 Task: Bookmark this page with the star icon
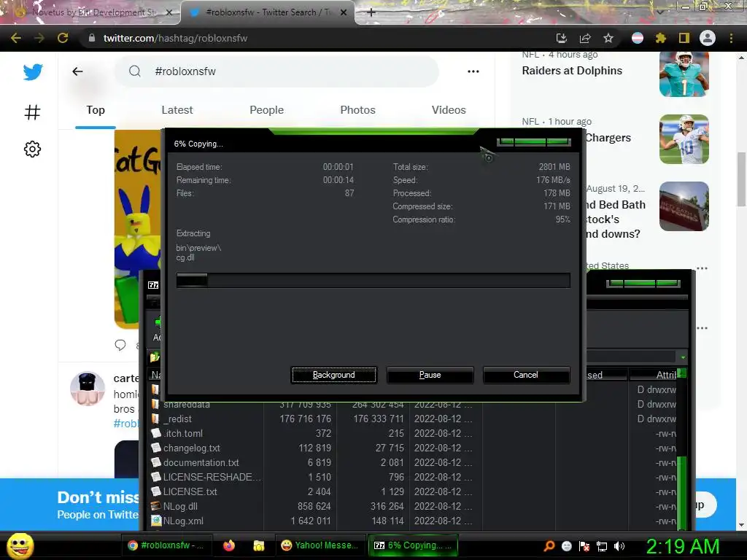coord(608,38)
